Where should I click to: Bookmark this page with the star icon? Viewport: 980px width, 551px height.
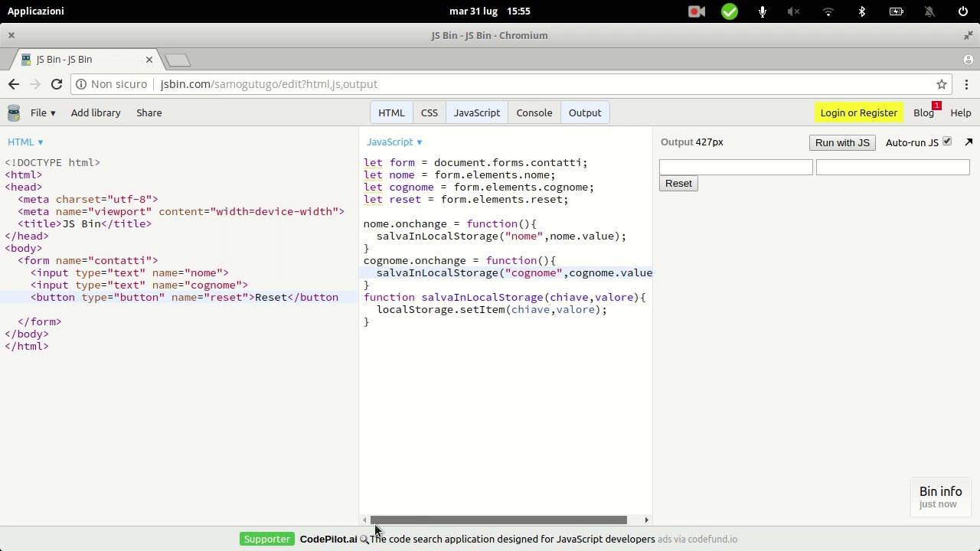942,84
